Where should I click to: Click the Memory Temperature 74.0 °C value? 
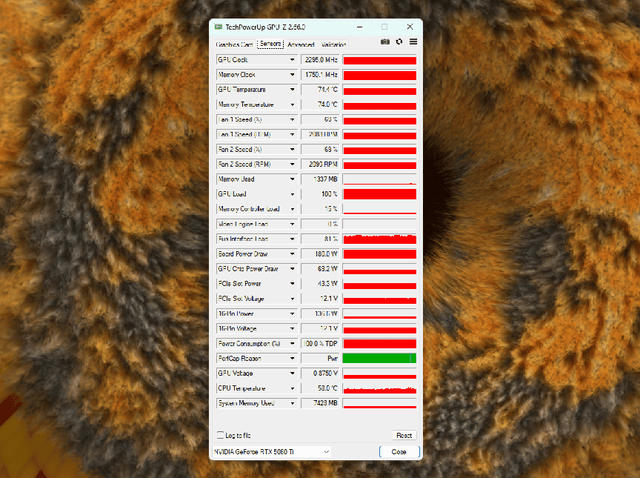tap(320, 104)
